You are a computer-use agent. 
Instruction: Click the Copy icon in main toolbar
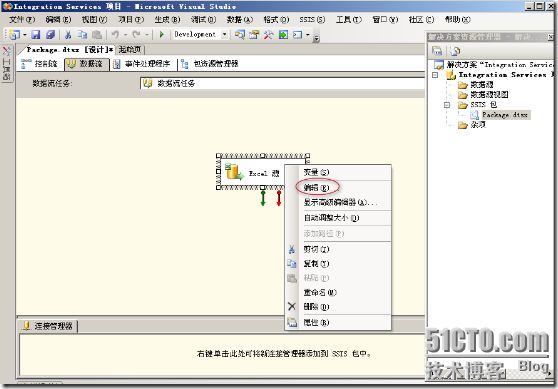82,35
